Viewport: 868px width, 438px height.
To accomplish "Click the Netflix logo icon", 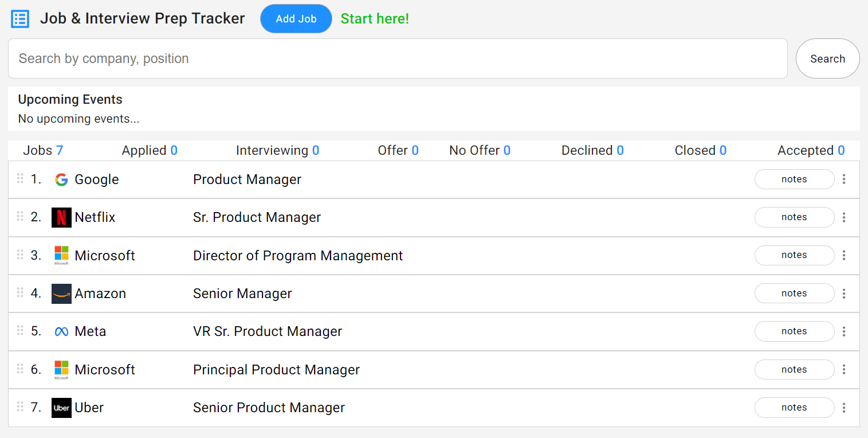I will (x=61, y=217).
